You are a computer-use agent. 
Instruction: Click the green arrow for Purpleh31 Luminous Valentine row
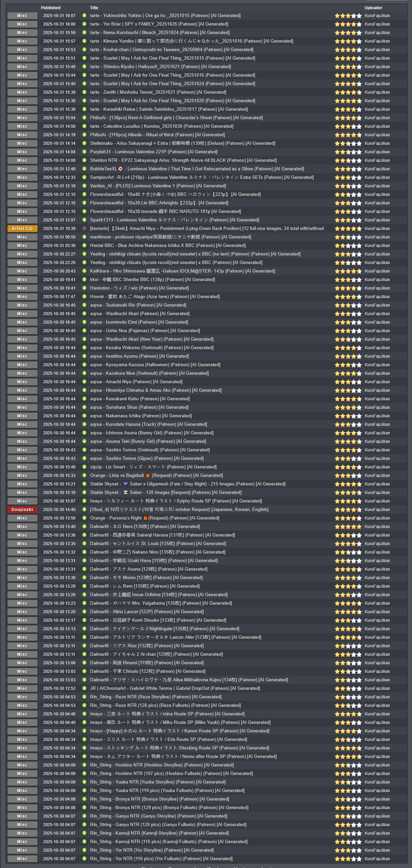(84, 152)
